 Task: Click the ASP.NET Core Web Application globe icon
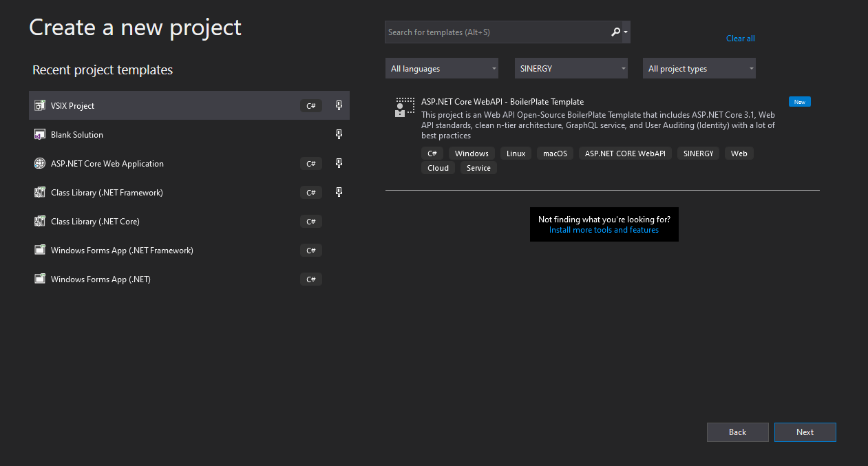coord(40,164)
